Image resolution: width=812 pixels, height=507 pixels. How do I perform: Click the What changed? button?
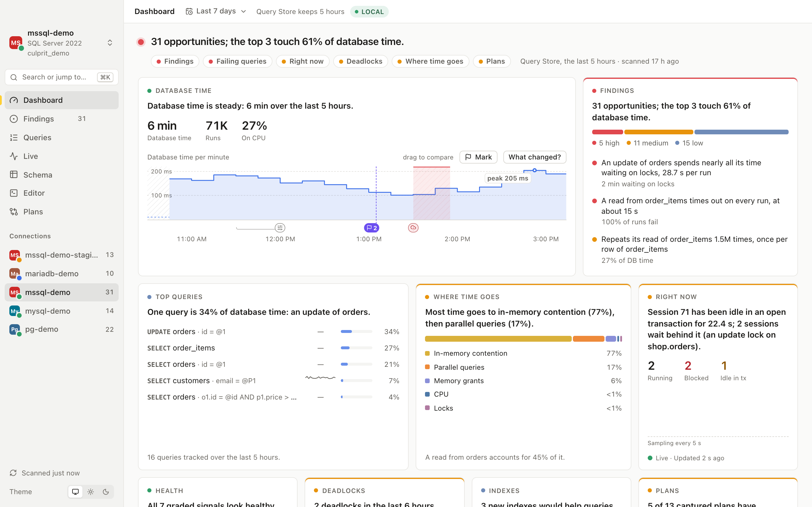pyautogui.click(x=535, y=157)
